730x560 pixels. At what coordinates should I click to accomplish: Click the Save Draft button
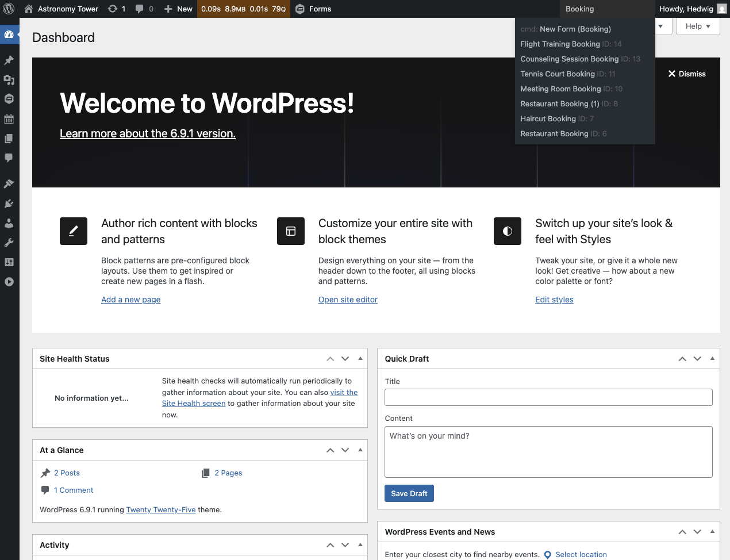[x=409, y=493]
